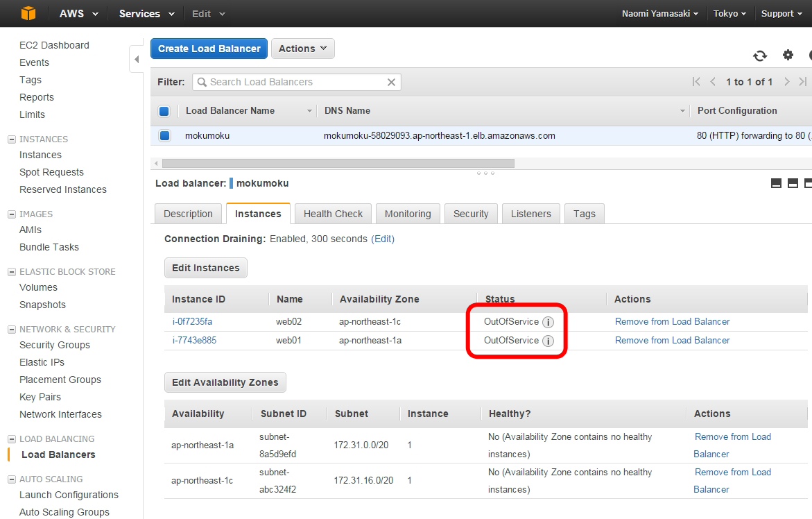The width and height of the screenshot is (812, 519).
Task: Remove ap-northeast-1a zone from Load Balancer
Action: pyautogui.click(x=732, y=445)
